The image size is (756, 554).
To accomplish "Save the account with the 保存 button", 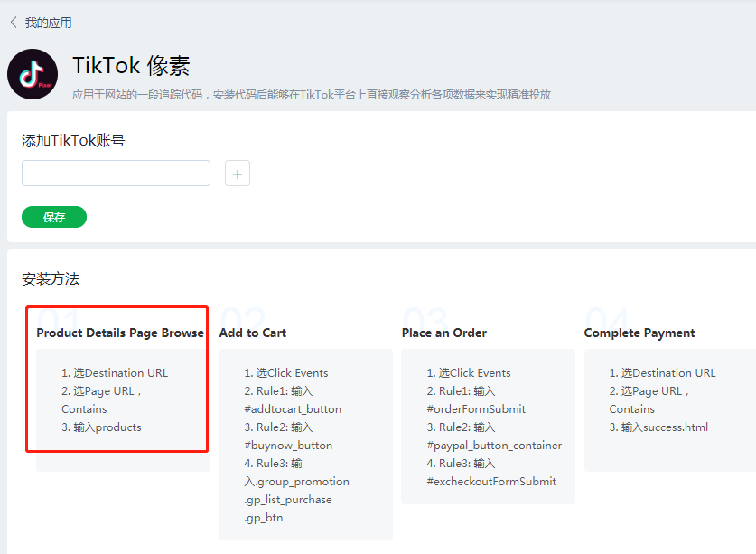I will tap(54, 217).
